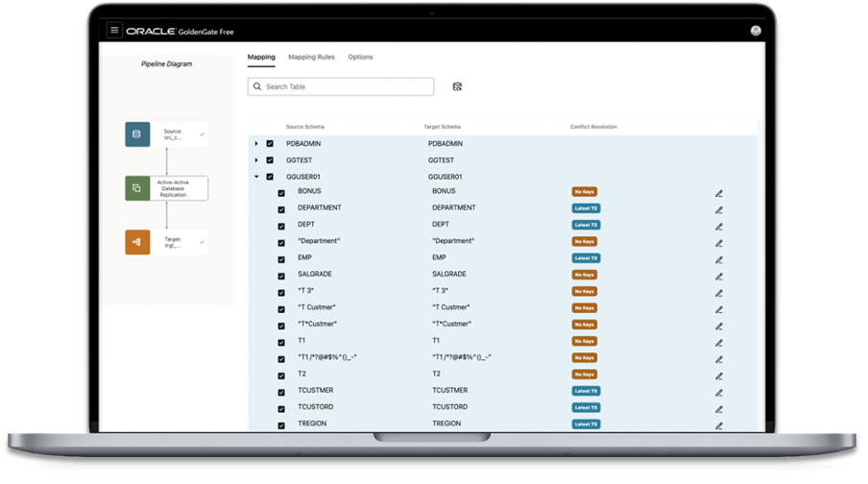Select the source TREGION table name
The height and width of the screenshot is (484, 868).
(312, 423)
